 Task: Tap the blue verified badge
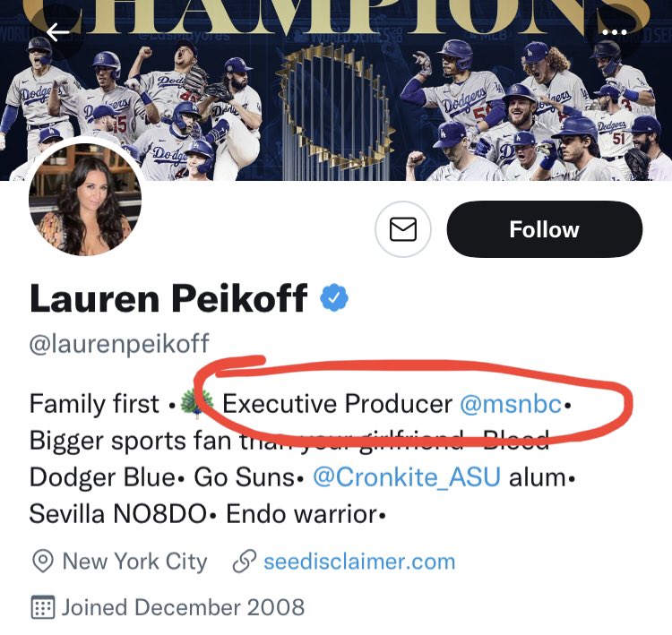(x=334, y=297)
